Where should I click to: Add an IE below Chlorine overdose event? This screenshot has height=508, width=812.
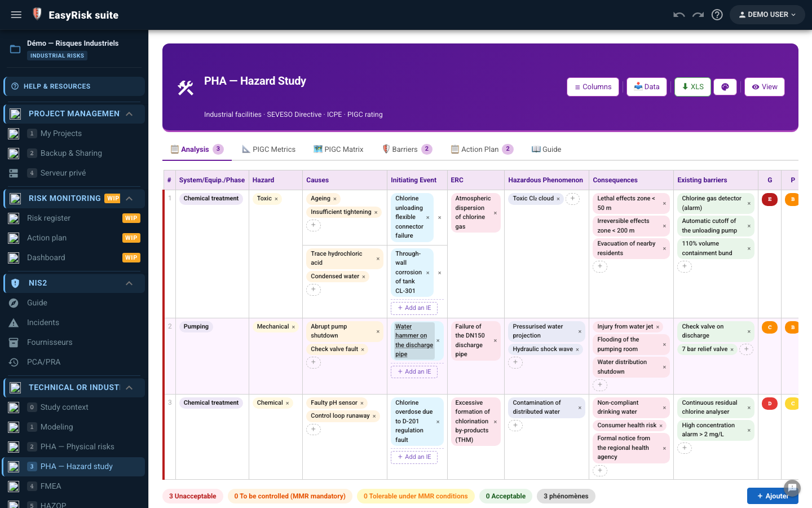414,457
